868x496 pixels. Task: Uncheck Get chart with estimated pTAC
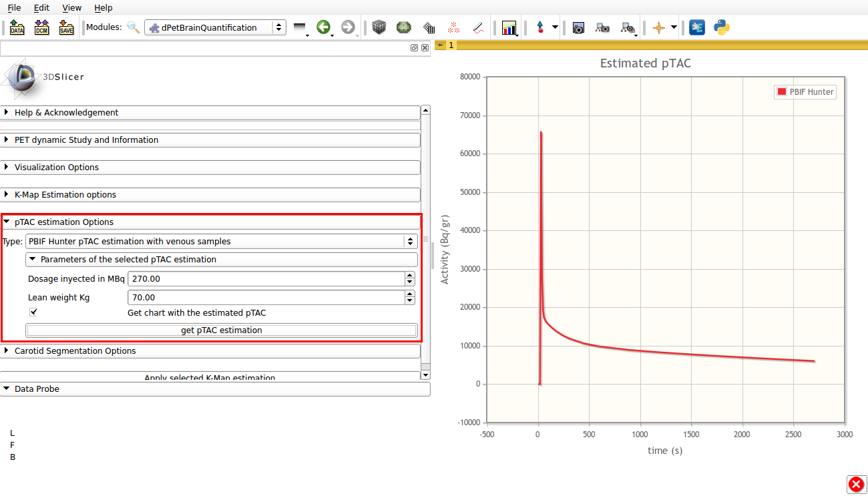tap(33, 312)
